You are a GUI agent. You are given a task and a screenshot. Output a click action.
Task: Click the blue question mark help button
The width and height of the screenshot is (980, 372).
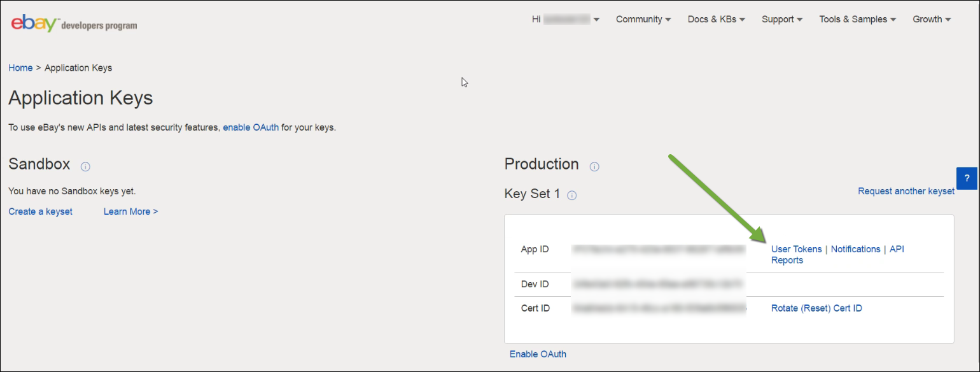967,178
